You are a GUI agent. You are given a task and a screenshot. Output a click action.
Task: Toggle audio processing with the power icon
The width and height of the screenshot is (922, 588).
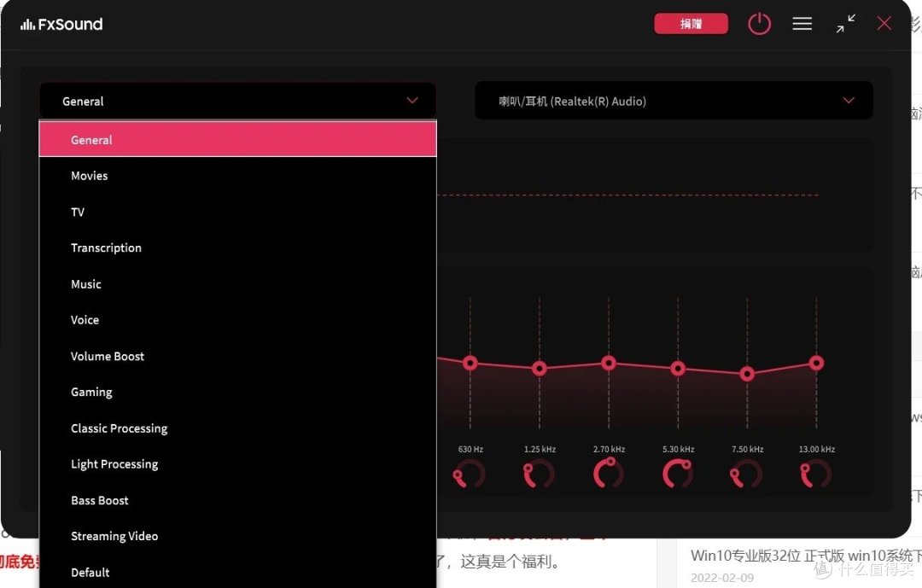(x=759, y=23)
